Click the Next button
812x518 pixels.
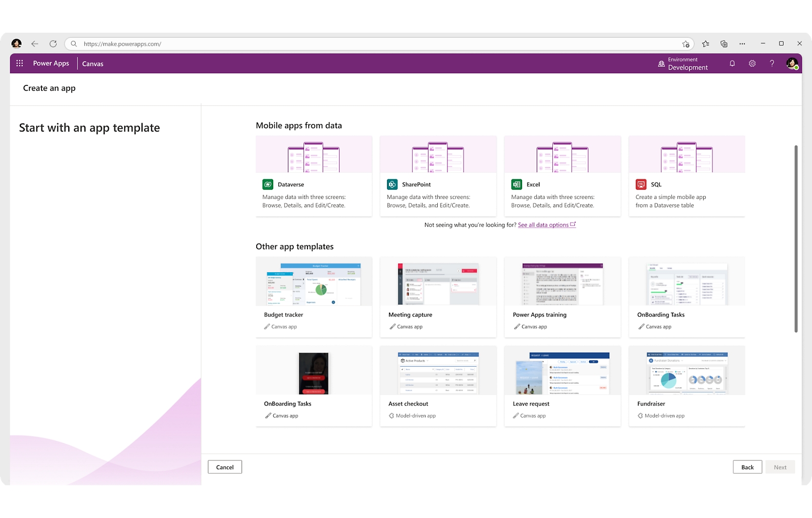tap(780, 467)
